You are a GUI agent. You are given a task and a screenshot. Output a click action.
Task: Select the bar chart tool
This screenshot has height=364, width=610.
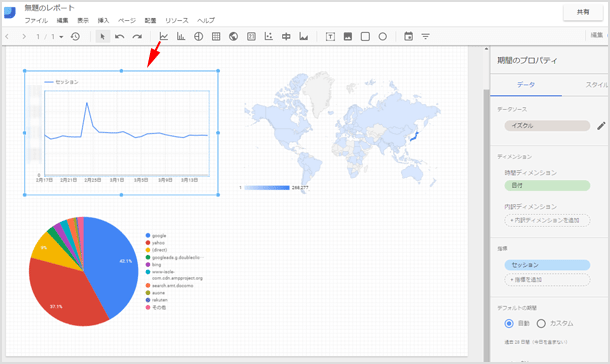tap(181, 37)
